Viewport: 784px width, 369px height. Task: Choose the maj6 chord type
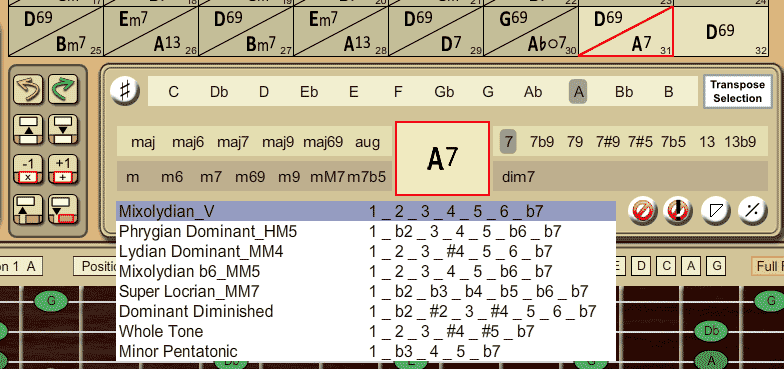click(188, 142)
